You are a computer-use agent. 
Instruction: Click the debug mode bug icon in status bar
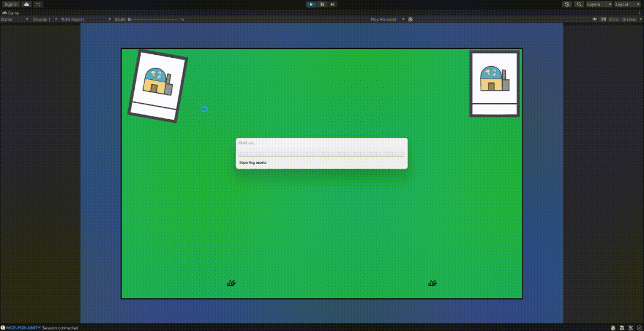click(x=613, y=327)
